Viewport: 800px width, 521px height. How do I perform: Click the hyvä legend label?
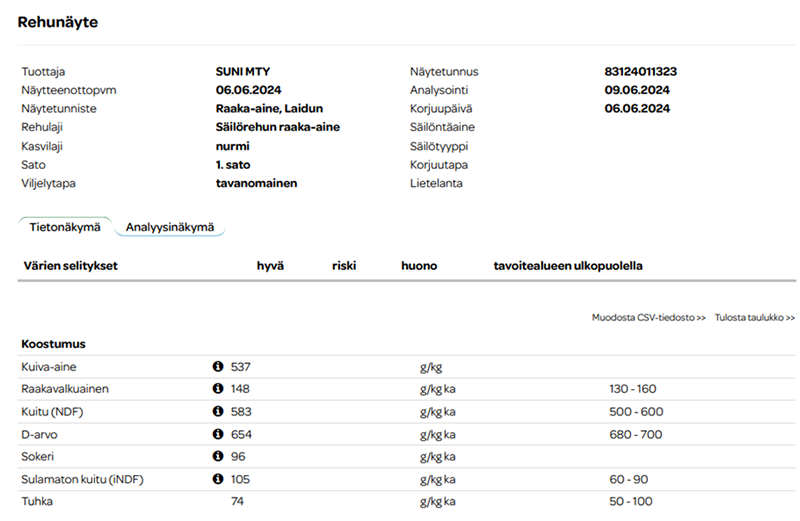270,266
